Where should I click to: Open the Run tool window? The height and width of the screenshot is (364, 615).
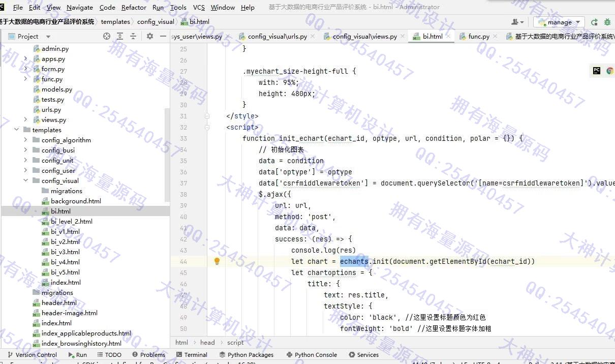(77, 355)
